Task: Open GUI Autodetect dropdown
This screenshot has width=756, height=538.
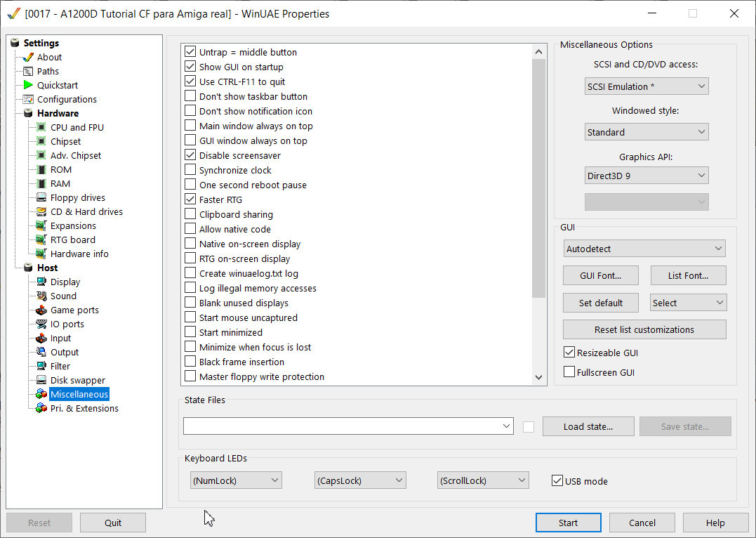Action: point(644,249)
